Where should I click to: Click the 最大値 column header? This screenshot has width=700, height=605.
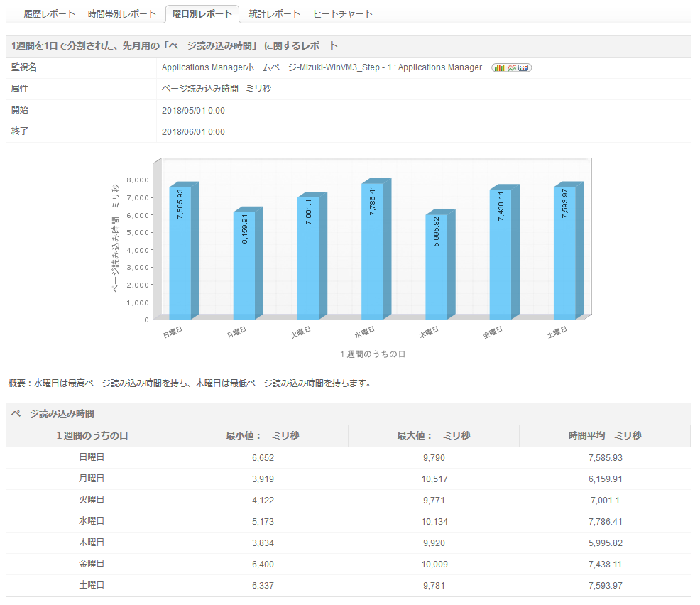(x=433, y=436)
